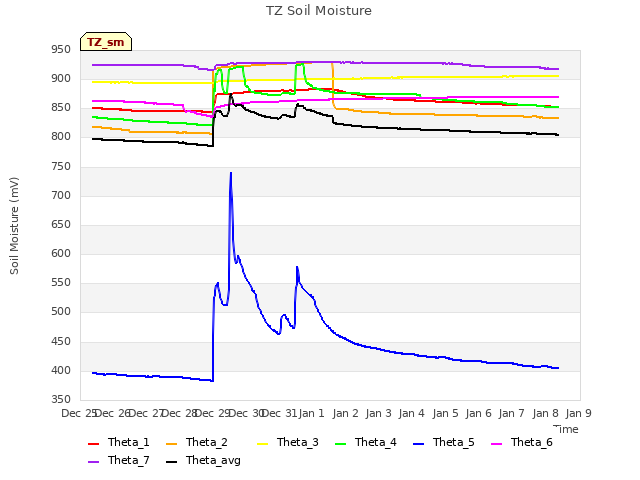Click the 700 y-axis tick label
The width and height of the screenshot is (640, 480).
61,196
